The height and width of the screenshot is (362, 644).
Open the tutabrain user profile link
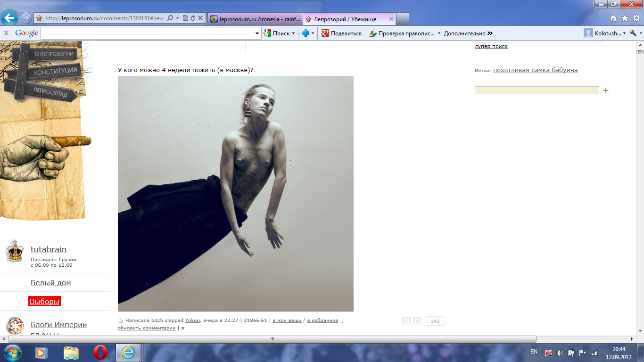point(49,249)
